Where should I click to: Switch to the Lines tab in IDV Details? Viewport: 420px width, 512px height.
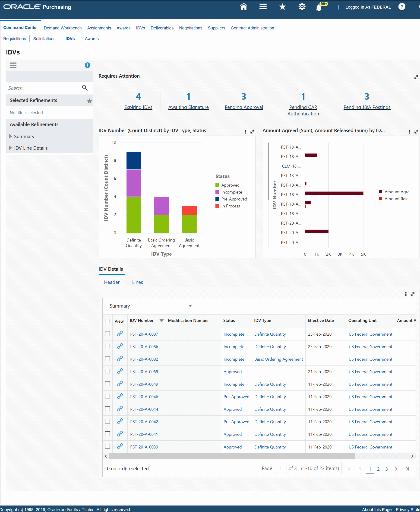(x=137, y=282)
